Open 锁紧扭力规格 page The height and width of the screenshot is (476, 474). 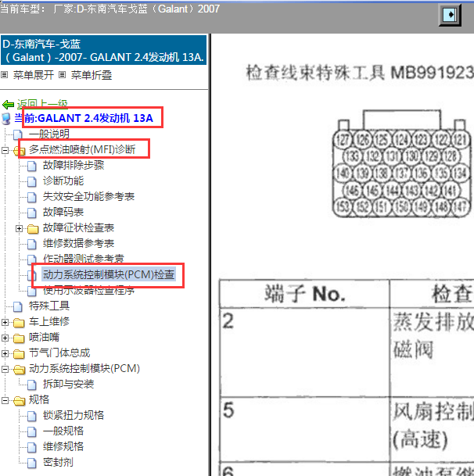74,416
